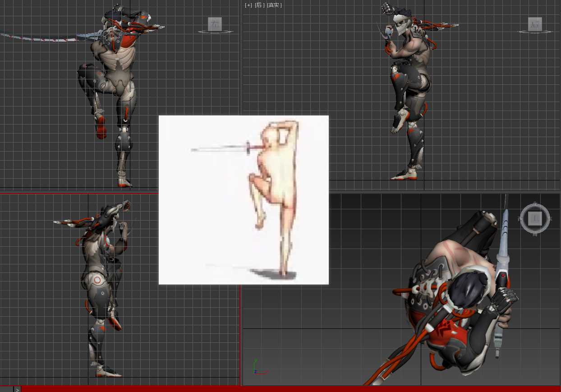
Task: Open the [+] viewport general menu
Action: [x=248, y=5]
